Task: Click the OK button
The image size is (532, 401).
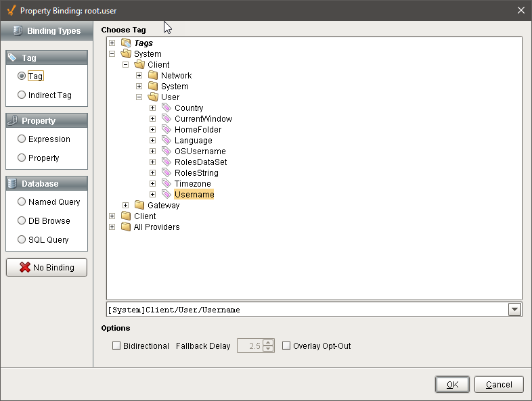Action: tap(452, 384)
